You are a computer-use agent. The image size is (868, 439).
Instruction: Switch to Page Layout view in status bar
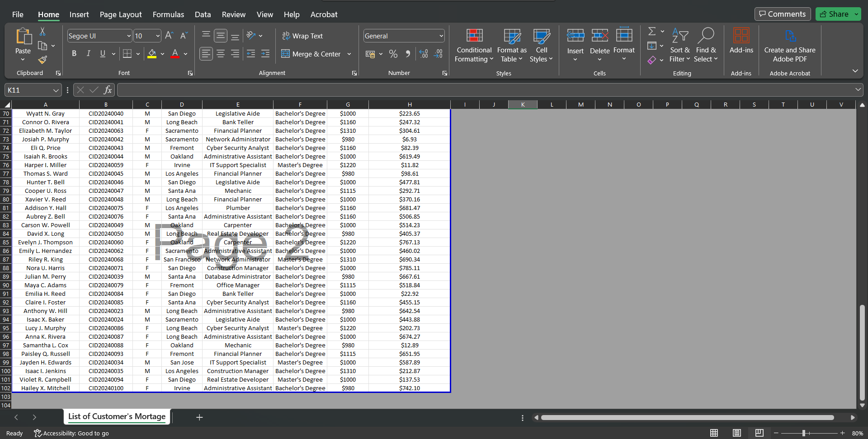[737, 433]
